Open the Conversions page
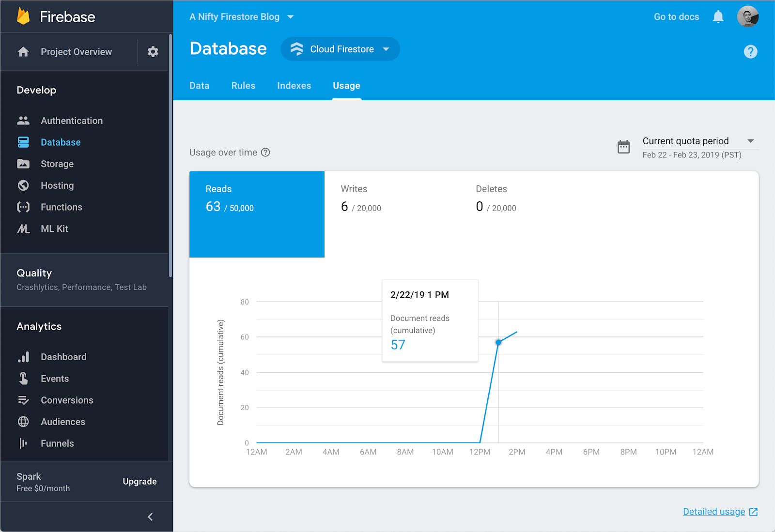Image resolution: width=775 pixels, height=532 pixels. pos(67,400)
